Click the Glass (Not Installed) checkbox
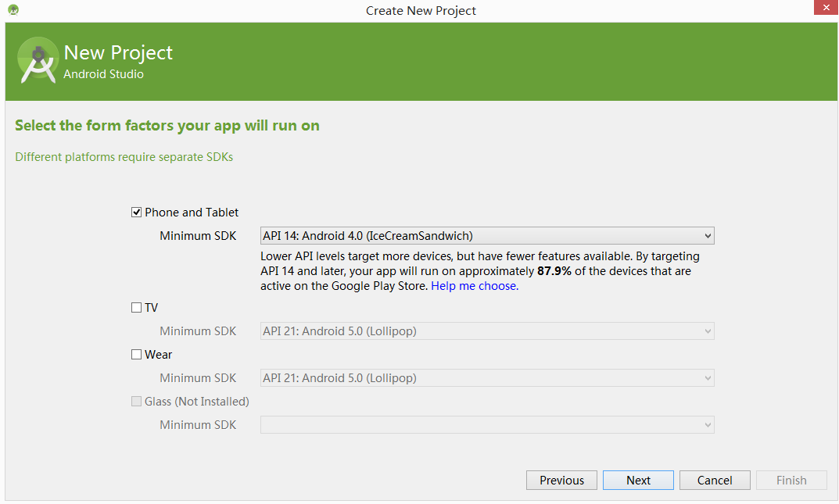 click(x=137, y=402)
